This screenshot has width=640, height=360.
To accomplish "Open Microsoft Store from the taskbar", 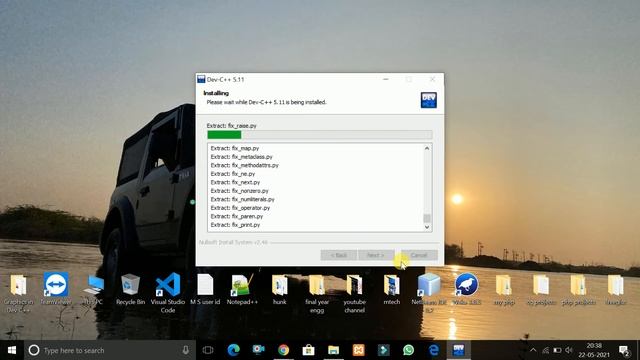I will coord(309,350).
